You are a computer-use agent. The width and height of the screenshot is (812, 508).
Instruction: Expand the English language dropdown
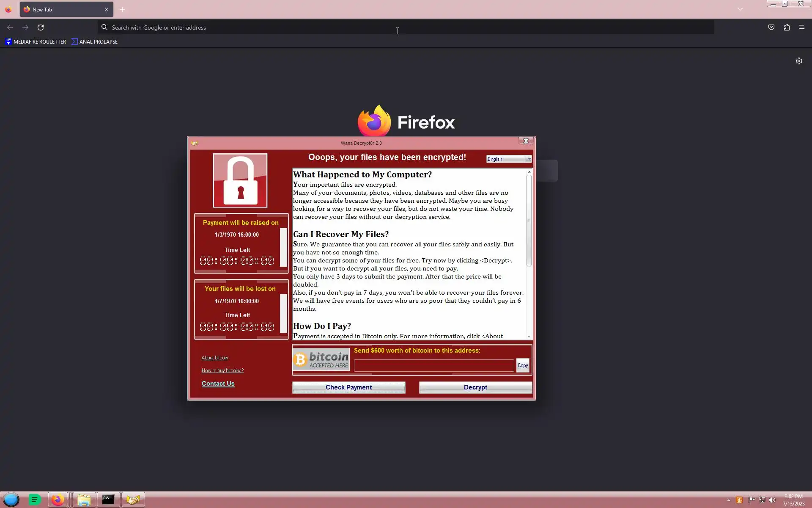(529, 159)
